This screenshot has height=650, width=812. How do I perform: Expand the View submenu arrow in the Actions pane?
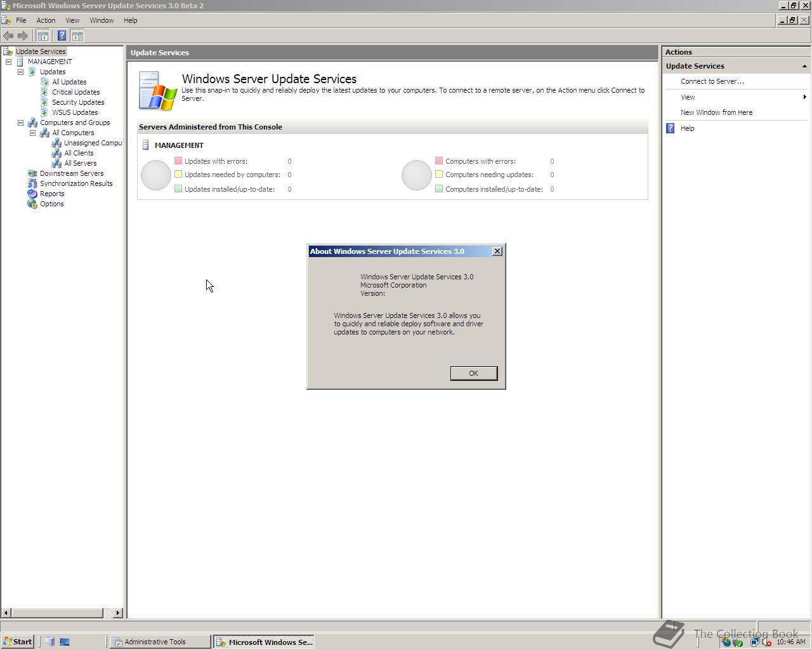(804, 97)
